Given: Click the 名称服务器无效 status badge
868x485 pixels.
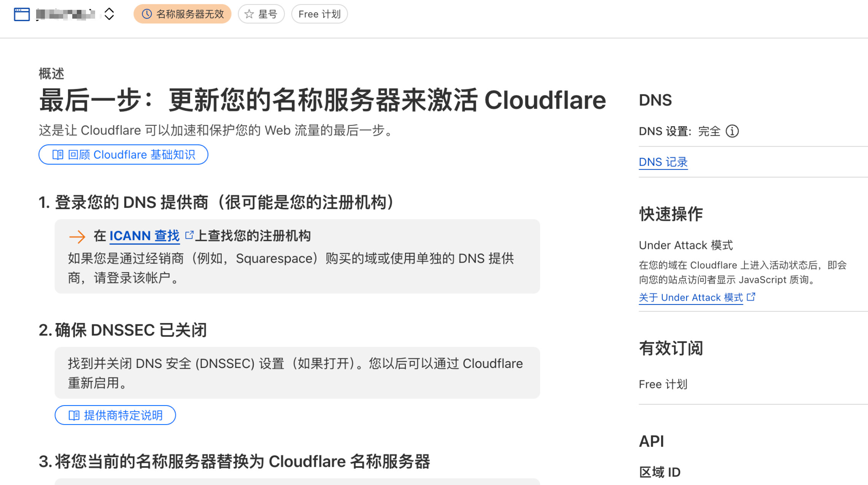Looking at the screenshot, I should click(x=183, y=14).
